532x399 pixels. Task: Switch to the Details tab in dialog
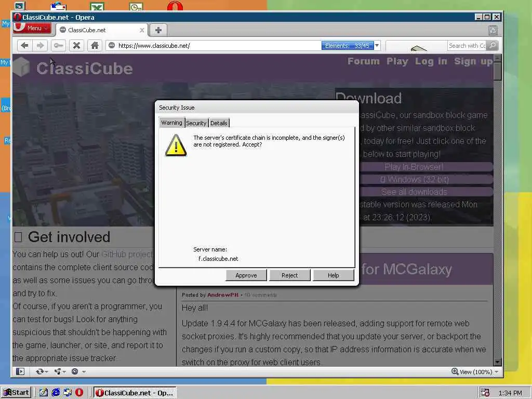pos(219,123)
